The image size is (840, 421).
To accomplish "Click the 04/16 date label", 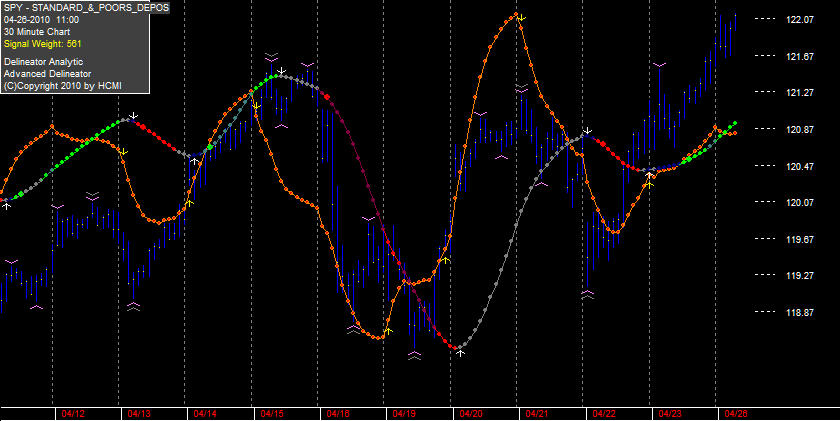I will pyautogui.click(x=338, y=414).
